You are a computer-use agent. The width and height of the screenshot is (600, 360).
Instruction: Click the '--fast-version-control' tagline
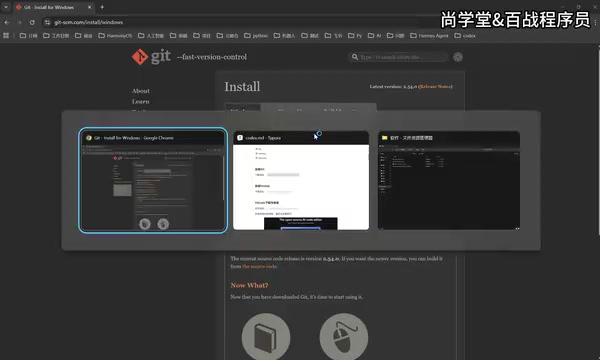[x=212, y=57]
